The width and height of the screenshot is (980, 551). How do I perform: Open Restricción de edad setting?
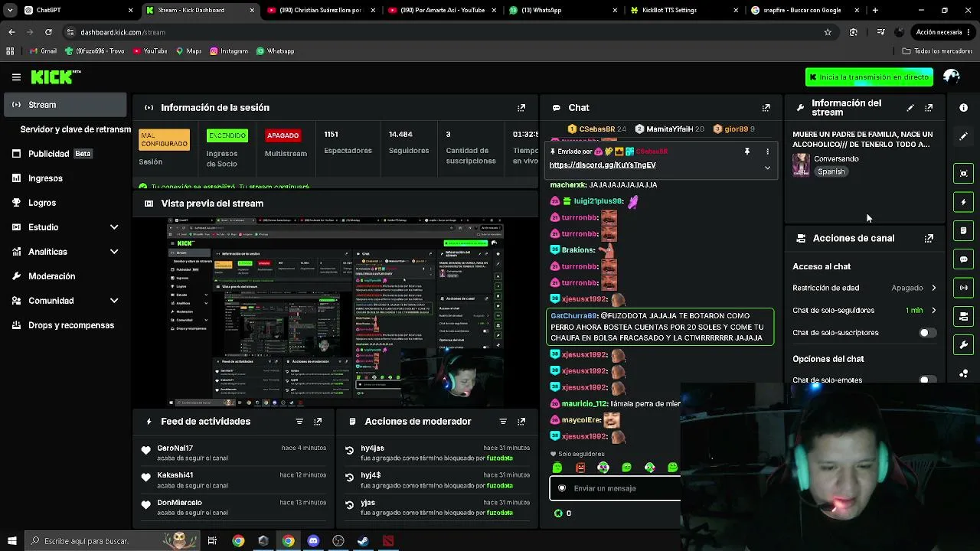click(x=864, y=288)
